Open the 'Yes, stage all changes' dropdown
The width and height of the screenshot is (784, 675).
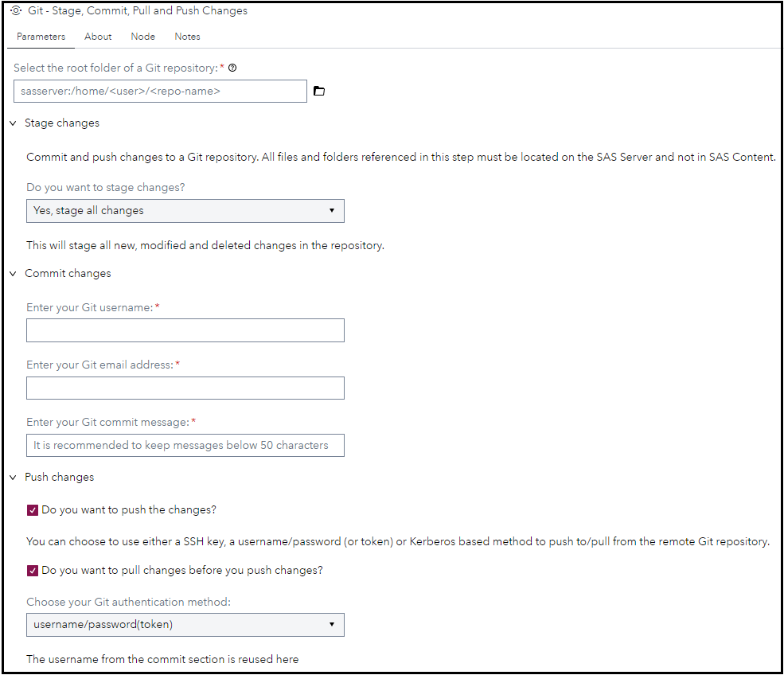coord(185,211)
